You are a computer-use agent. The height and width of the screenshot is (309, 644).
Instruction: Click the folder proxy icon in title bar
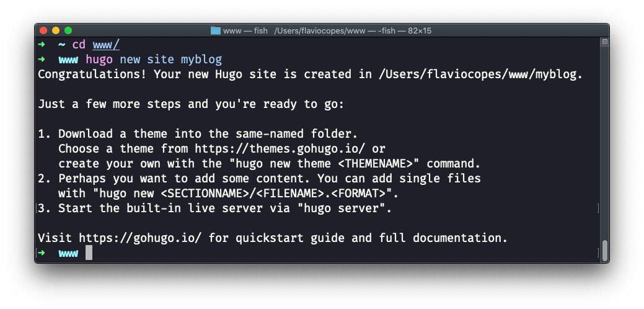tap(216, 30)
